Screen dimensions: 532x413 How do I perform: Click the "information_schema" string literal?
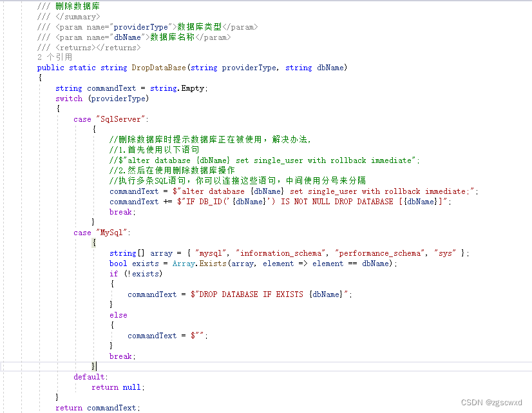(x=281, y=253)
